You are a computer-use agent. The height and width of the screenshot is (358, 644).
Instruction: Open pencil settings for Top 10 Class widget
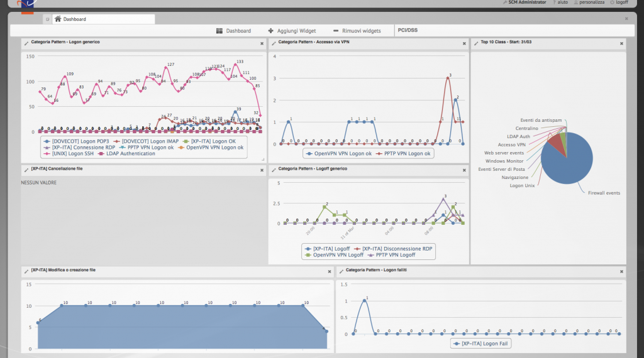coord(476,43)
